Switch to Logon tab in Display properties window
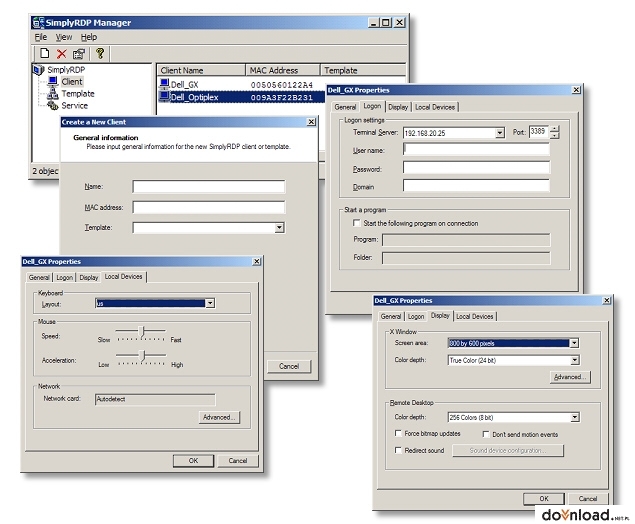Image resolution: width=635 pixels, height=524 pixels. (416, 316)
